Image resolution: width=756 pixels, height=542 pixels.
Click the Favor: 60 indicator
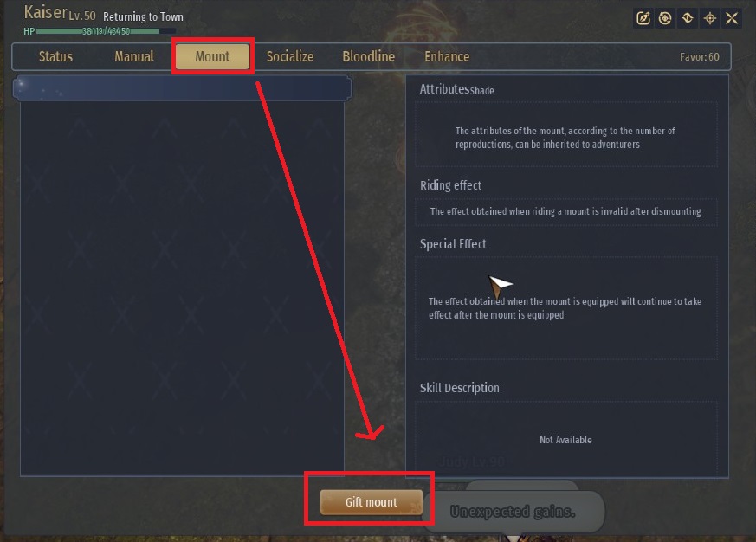[699, 57]
